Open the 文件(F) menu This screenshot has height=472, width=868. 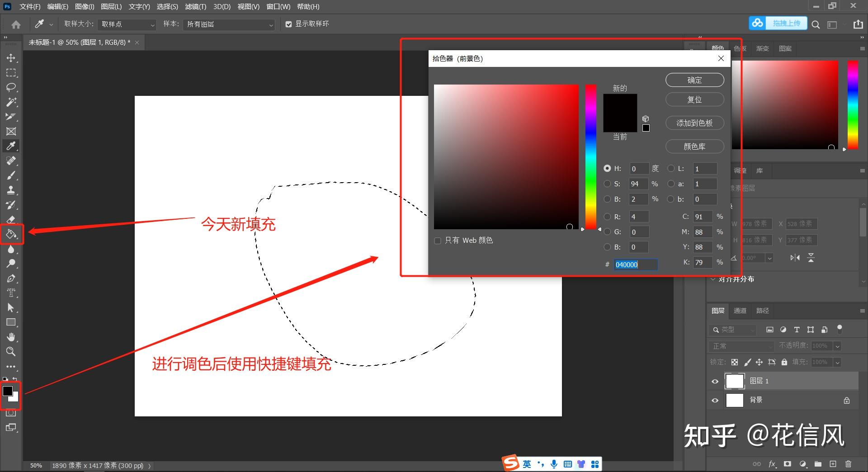pyautogui.click(x=30, y=6)
